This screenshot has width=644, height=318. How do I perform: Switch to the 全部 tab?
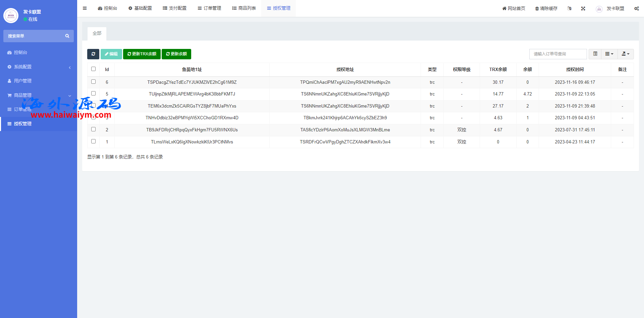point(97,34)
